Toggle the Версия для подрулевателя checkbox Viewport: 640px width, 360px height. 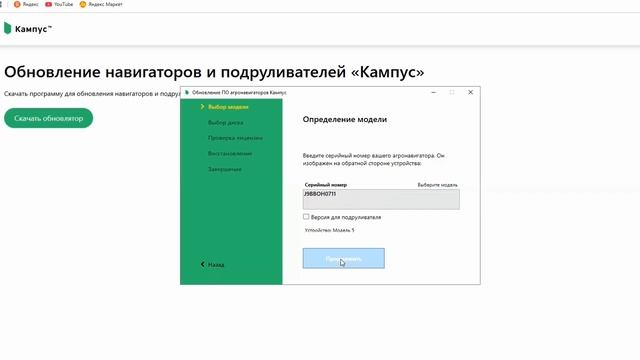click(x=306, y=217)
